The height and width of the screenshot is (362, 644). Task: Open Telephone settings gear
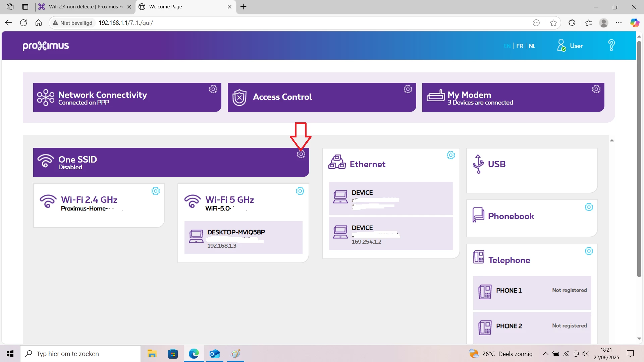(x=589, y=251)
